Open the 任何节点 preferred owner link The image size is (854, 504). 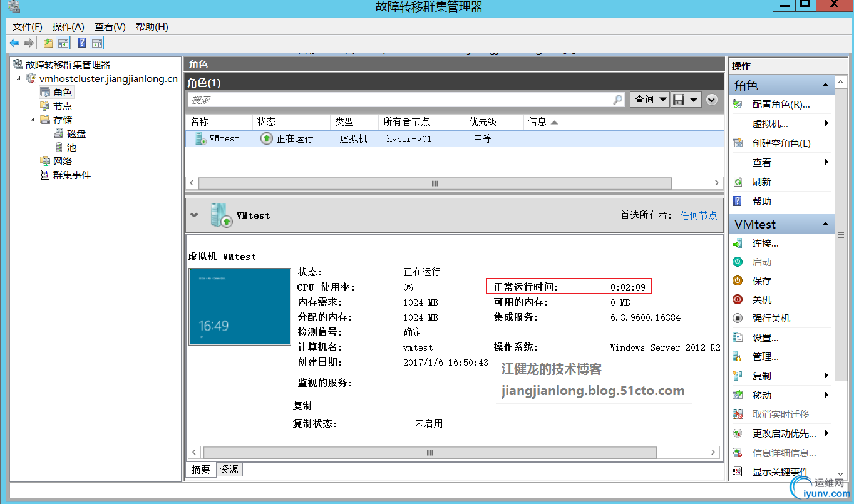[x=699, y=215]
